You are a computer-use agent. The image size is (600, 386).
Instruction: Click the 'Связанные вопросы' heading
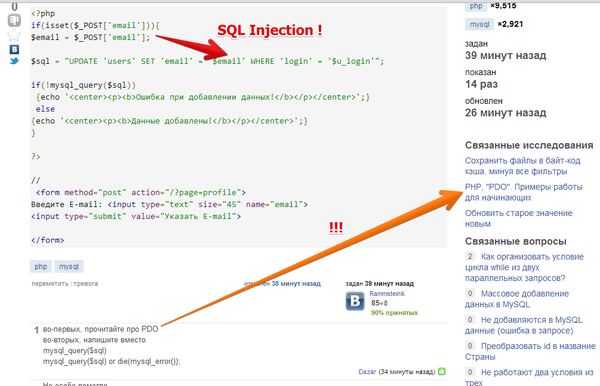(515, 241)
